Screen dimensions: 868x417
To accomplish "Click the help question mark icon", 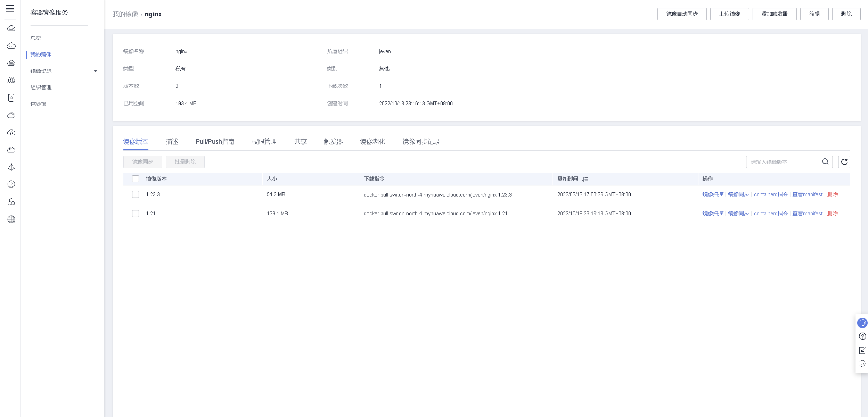I will 862,336.
